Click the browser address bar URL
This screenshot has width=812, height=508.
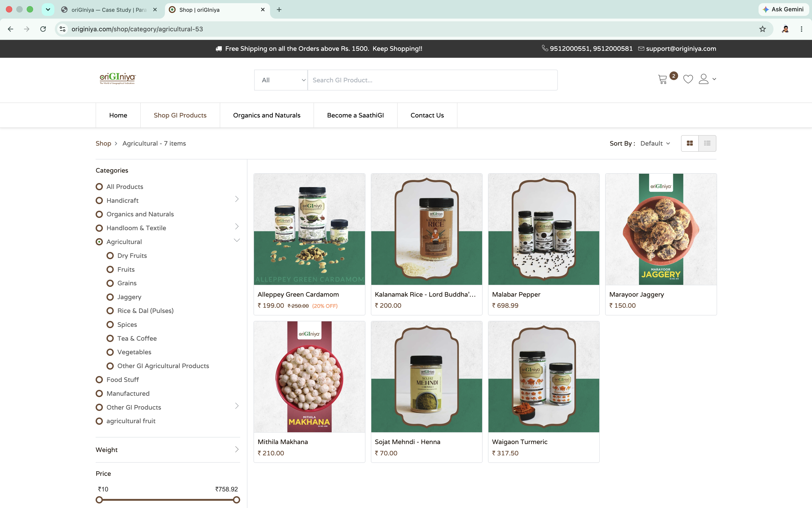pos(137,29)
